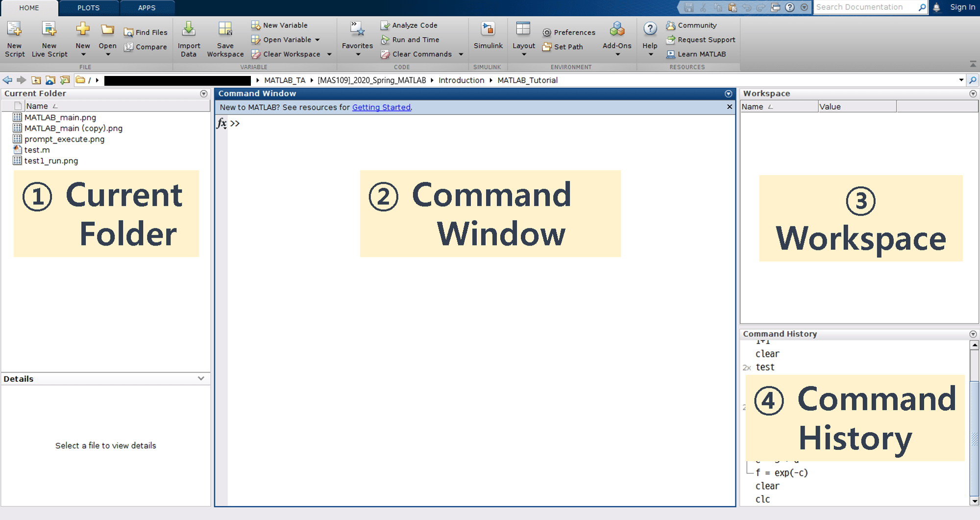Expand the Current Folder panel menu
The width and height of the screenshot is (980, 520).
coord(204,93)
